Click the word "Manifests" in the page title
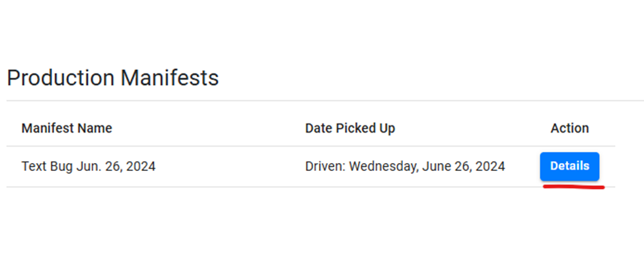The image size is (644, 270). click(169, 78)
